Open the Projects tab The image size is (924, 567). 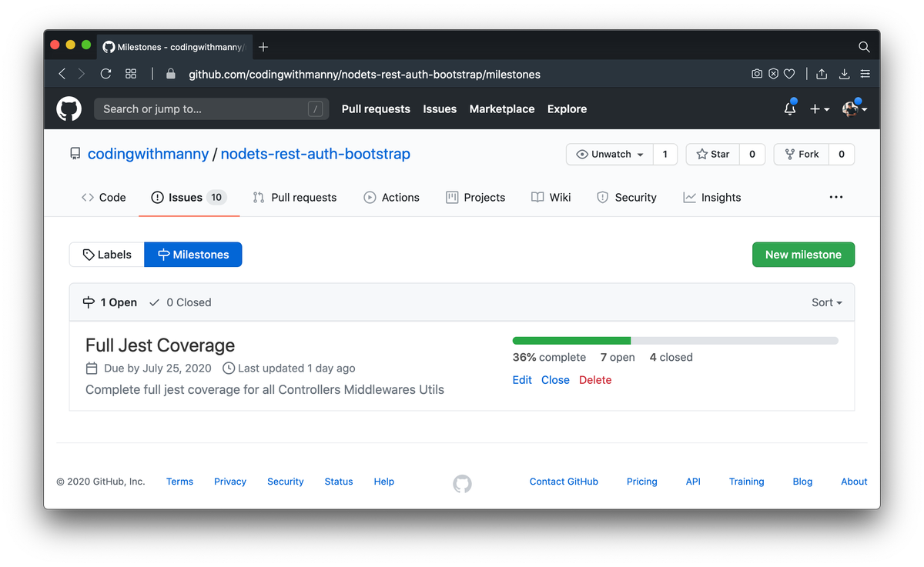tap(475, 197)
